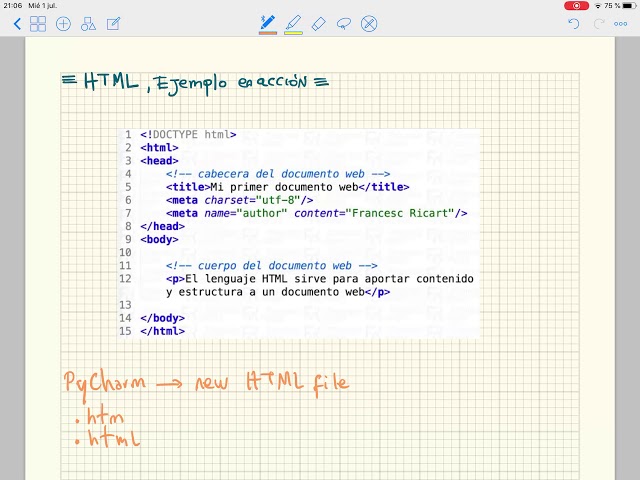Tap the edit note icon

point(113,24)
